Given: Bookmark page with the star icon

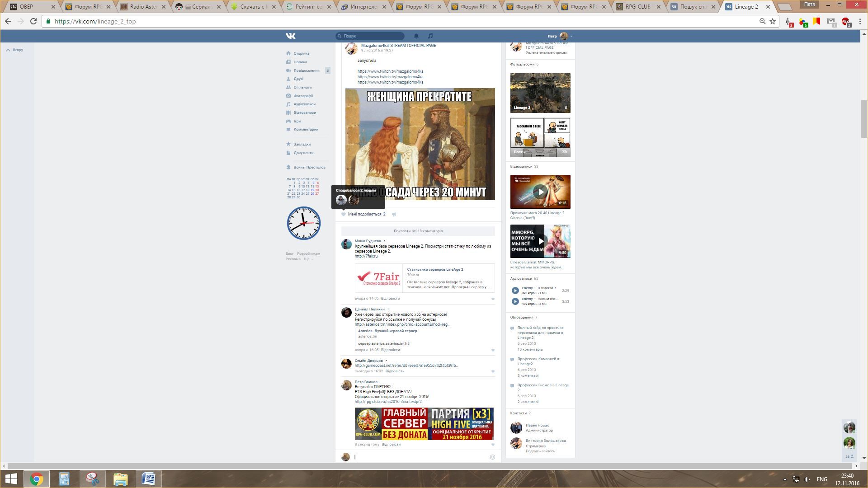Looking at the screenshot, I should (x=773, y=21).
